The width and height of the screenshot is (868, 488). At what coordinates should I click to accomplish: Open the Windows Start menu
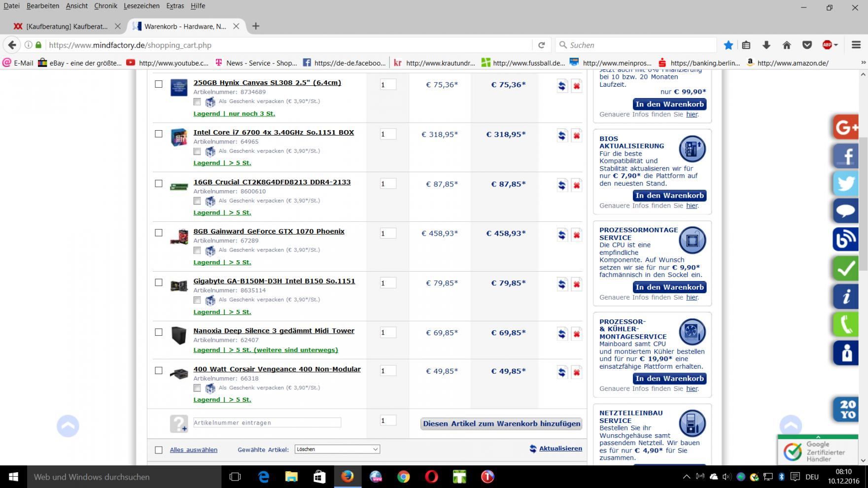point(13,477)
